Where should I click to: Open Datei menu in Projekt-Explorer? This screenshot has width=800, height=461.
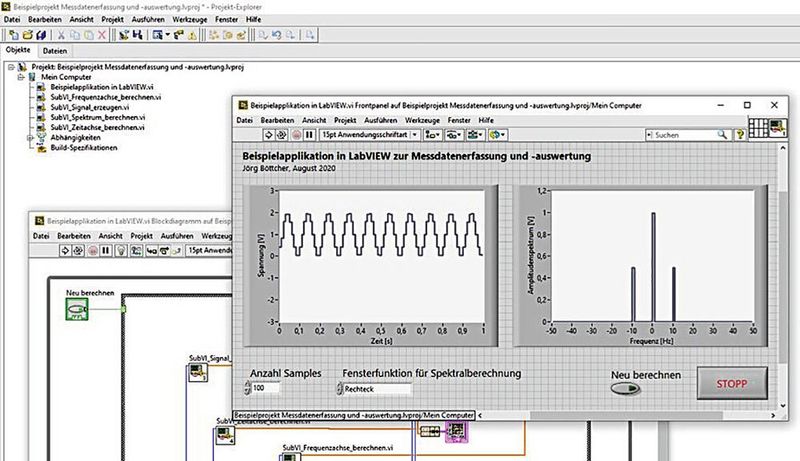[12, 19]
